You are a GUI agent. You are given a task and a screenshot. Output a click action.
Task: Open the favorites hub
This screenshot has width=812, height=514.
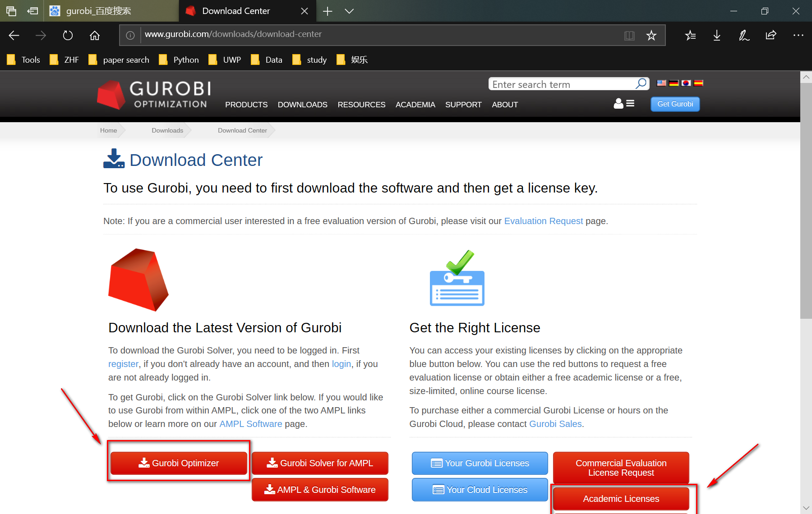[690, 35]
